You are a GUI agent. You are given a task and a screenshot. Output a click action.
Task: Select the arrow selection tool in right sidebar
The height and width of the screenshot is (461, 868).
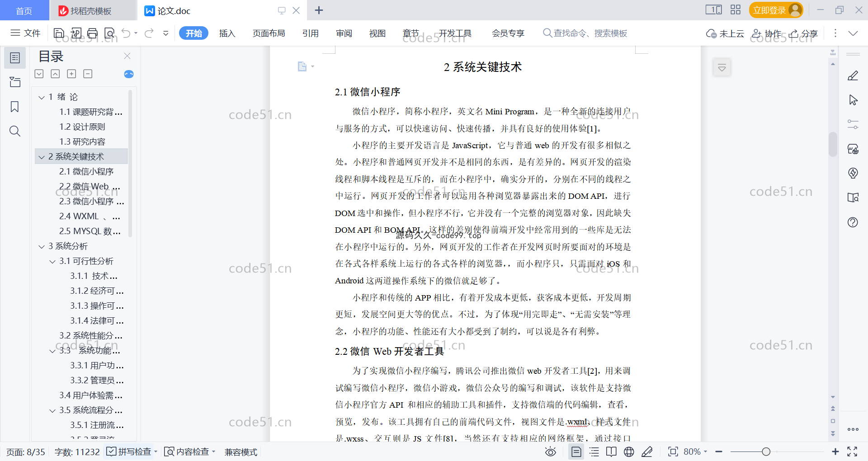click(x=853, y=100)
